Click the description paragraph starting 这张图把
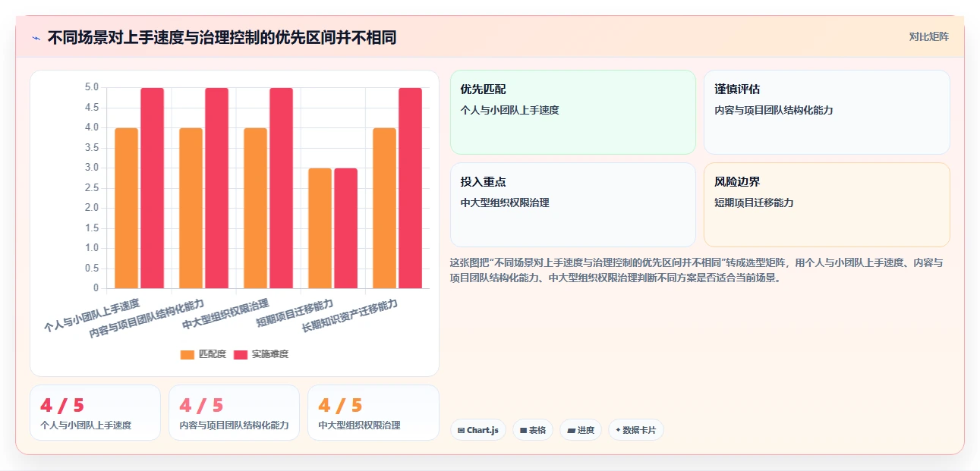 pyautogui.click(x=697, y=270)
